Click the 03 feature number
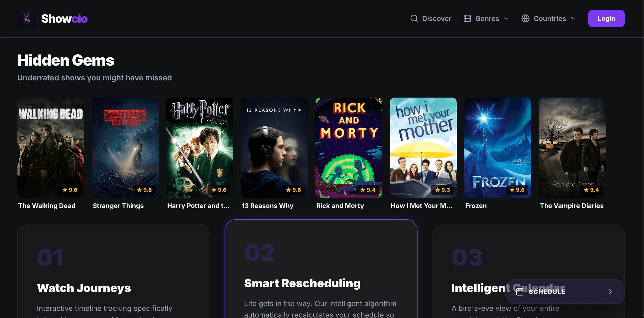 pos(467,258)
